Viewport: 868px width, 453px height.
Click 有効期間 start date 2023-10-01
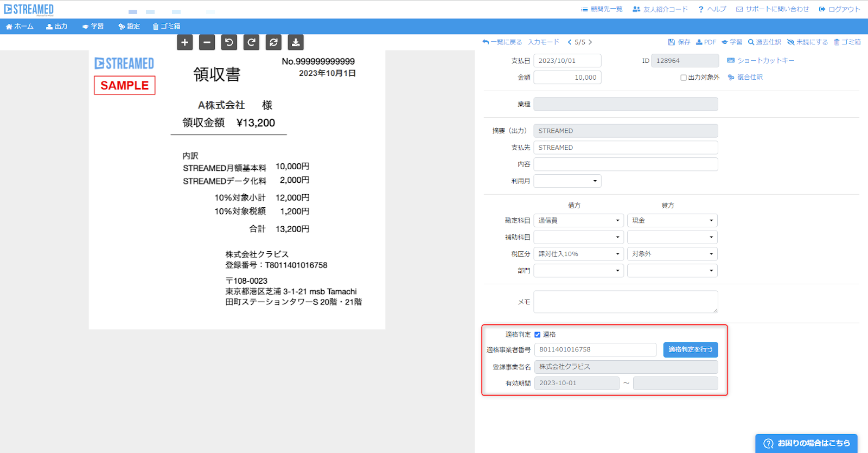tap(577, 384)
